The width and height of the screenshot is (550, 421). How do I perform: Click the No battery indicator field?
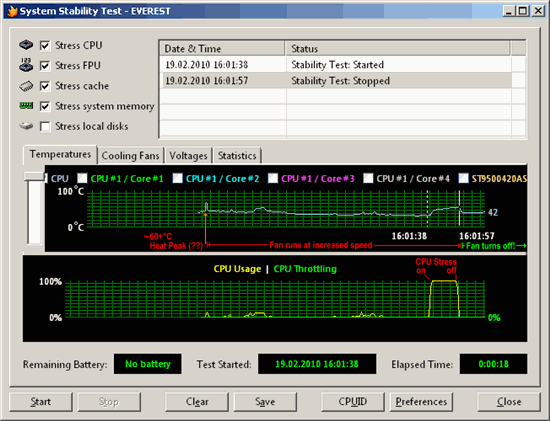click(148, 364)
